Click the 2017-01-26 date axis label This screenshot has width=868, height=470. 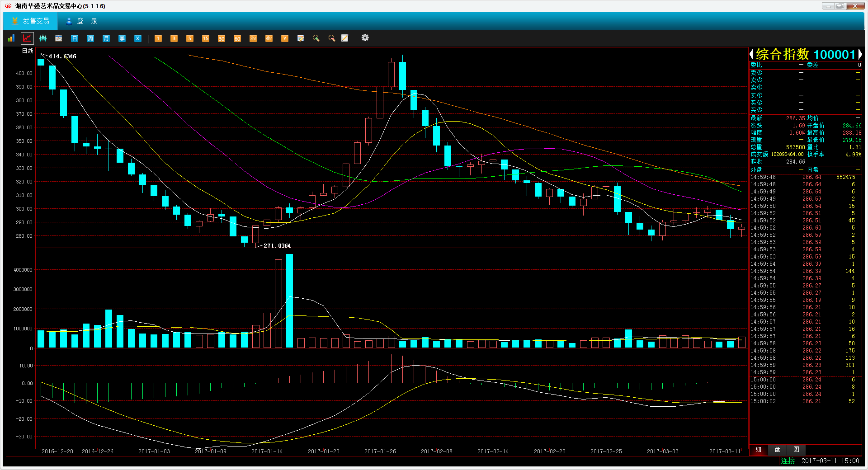click(x=380, y=451)
